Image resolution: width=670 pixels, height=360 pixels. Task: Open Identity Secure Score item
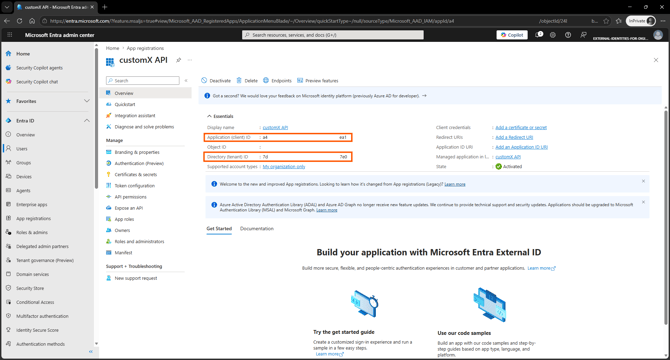click(x=37, y=330)
